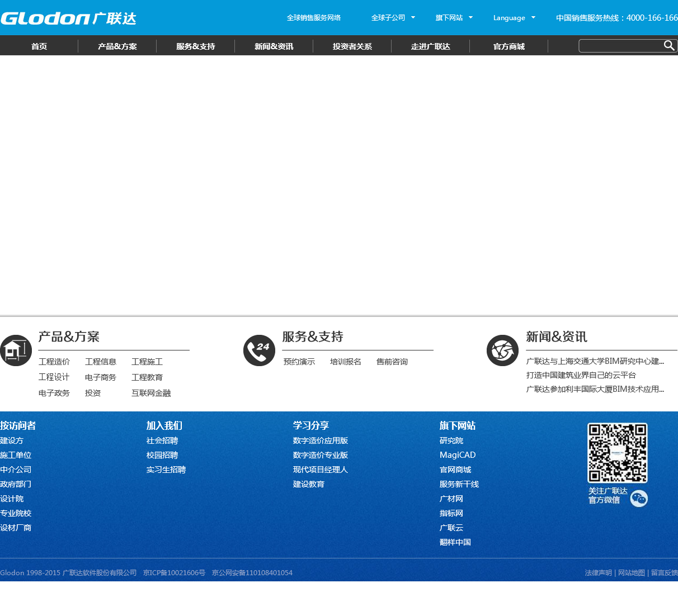Click 数字造价专业版 link
This screenshot has height=616, width=678.
(321, 455)
